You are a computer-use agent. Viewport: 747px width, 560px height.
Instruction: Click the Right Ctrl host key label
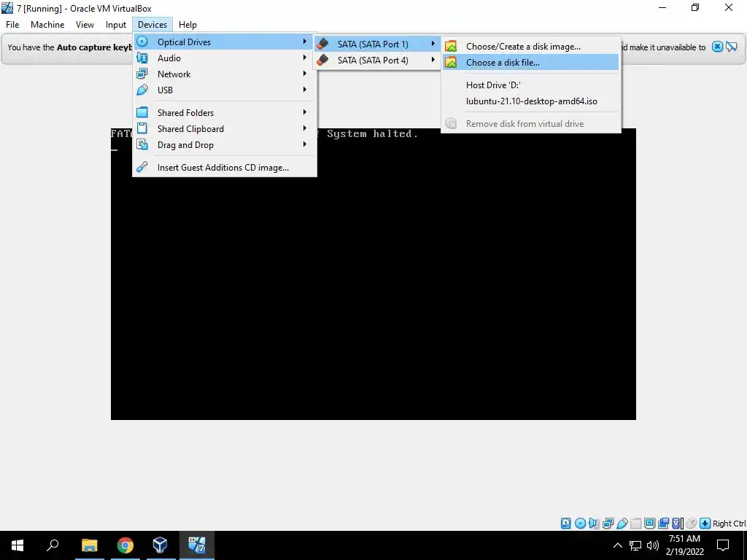tap(729, 524)
